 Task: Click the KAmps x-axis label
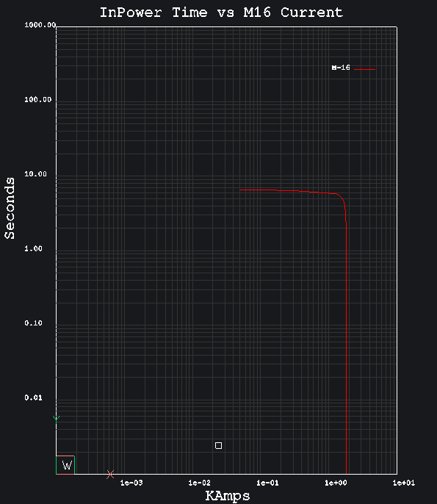coord(228,496)
